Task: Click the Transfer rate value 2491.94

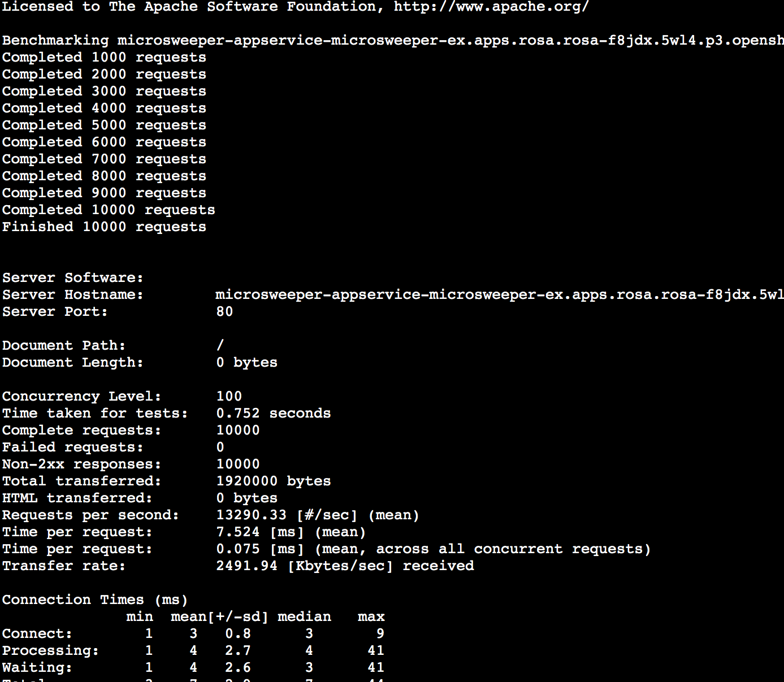Action: [247, 566]
